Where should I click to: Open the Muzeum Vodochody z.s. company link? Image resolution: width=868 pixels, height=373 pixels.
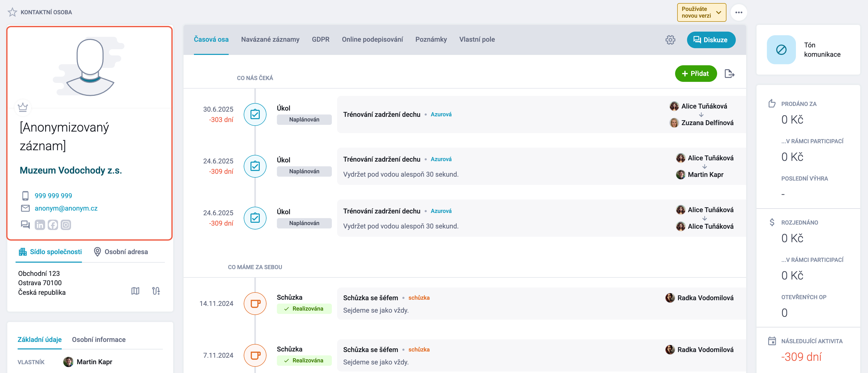(x=71, y=170)
